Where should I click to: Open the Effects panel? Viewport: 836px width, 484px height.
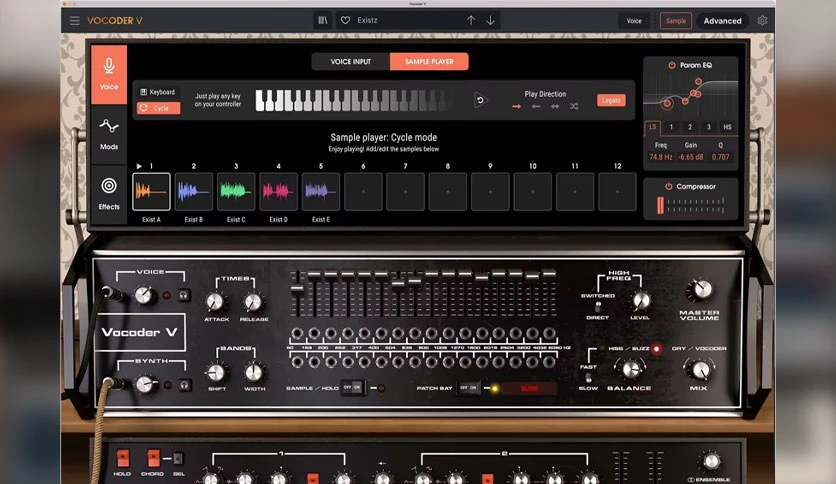(x=109, y=194)
